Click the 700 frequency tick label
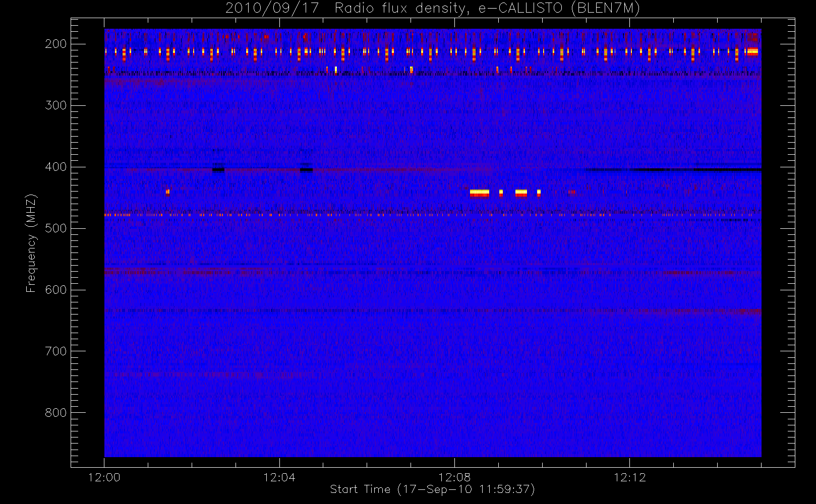 (x=56, y=351)
